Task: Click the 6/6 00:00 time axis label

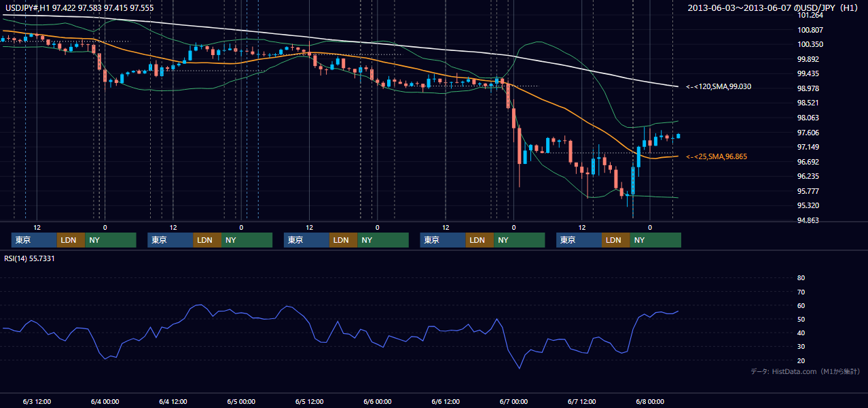Action: (x=377, y=401)
